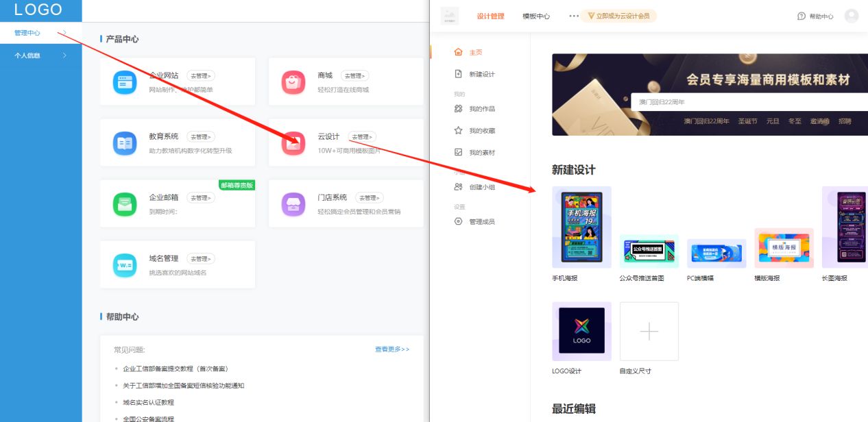Click the LOGO text at top left
The image size is (868, 422).
tap(38, 10)
